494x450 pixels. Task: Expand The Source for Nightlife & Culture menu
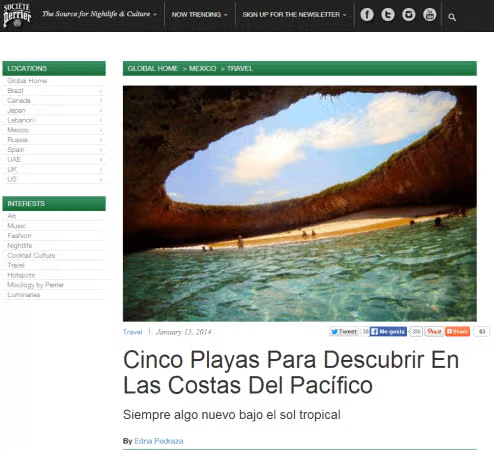99,14
